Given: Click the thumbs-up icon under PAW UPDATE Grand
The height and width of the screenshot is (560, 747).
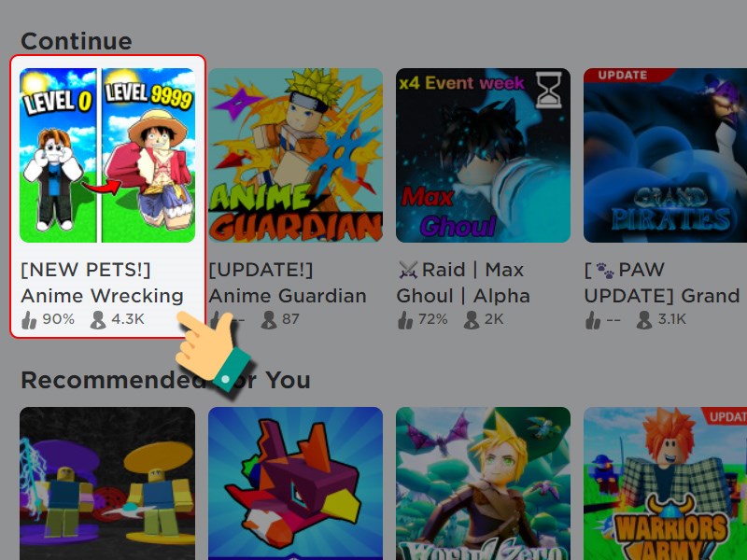Looking at the screenshot, I should coord(593,320).
